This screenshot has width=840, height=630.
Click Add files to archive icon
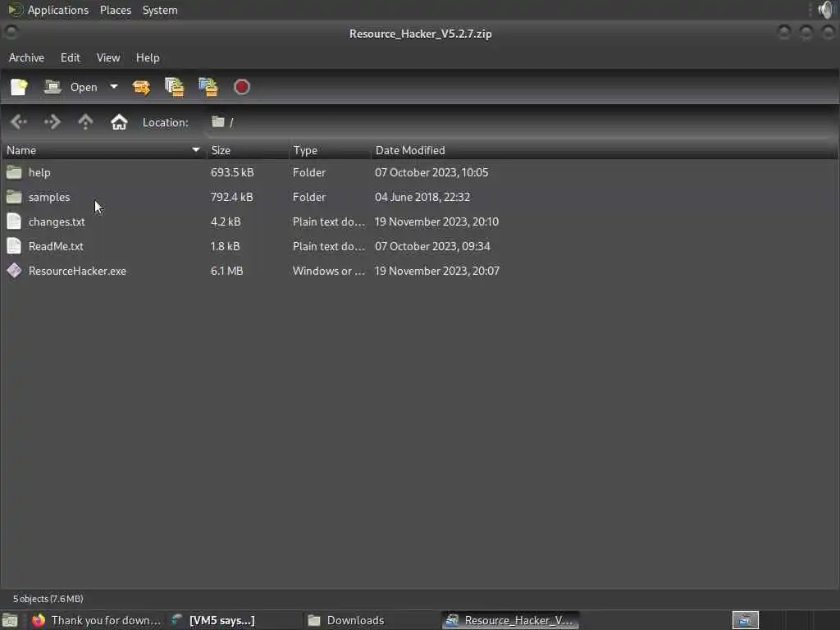click(x=175, y=87)
